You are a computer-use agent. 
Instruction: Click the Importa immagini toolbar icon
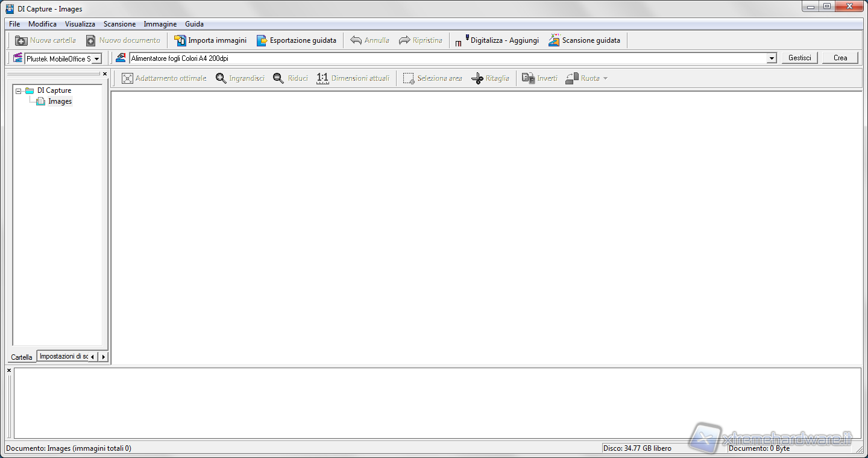(180, 40)
